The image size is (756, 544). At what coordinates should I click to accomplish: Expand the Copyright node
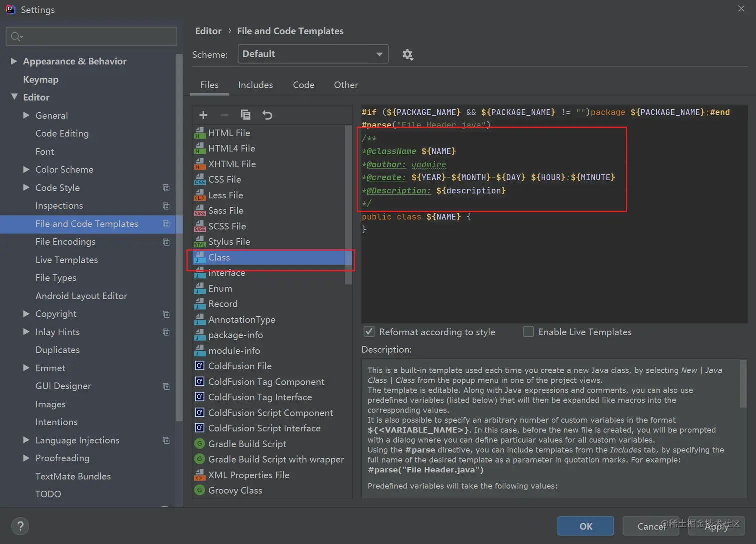(x=26, y=314)
